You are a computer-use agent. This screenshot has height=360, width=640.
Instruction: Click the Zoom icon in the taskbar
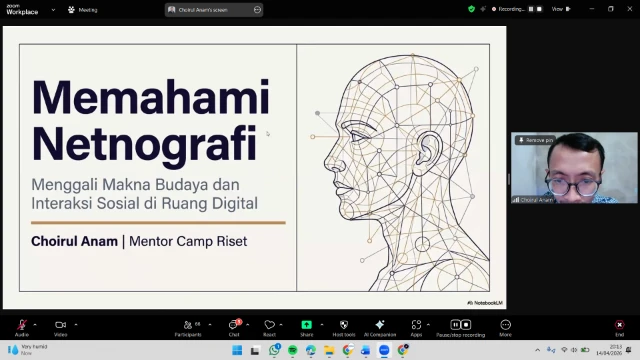384,350
